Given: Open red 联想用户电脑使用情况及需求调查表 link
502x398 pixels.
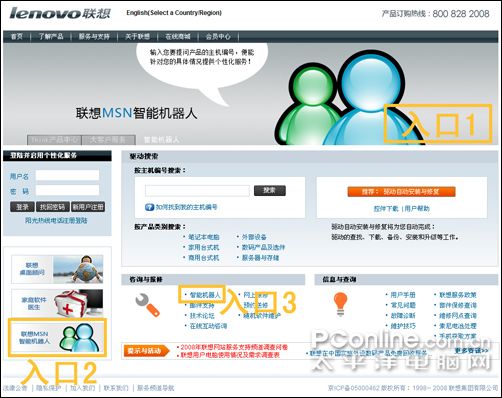Looking at the screenshot, I should pyautogui.click(x=230, y=355).
